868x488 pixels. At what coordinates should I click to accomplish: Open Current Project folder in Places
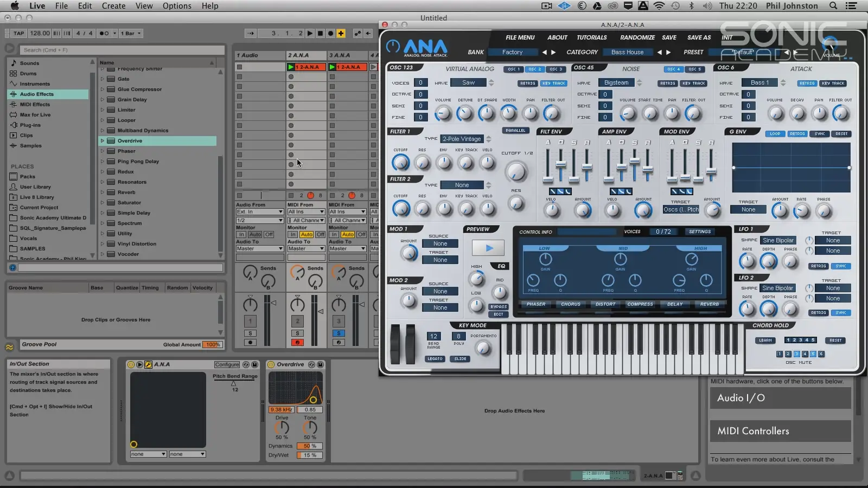pos(39,207)
